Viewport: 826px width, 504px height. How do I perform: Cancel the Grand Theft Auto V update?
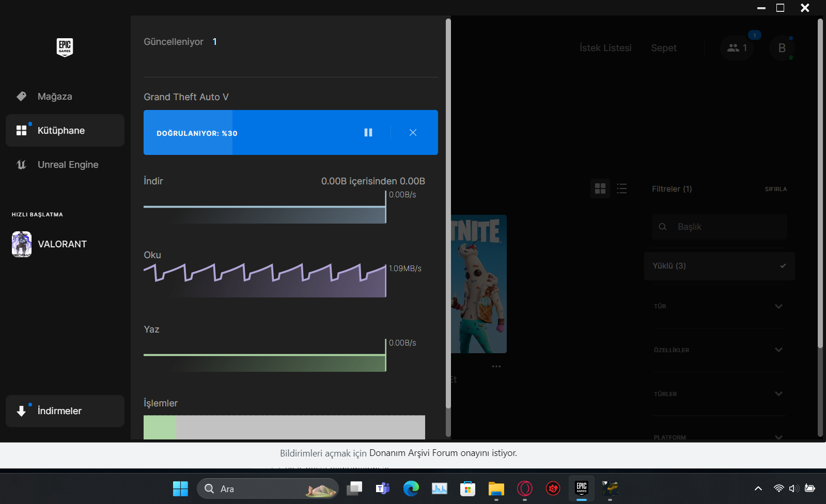point(413,133)
